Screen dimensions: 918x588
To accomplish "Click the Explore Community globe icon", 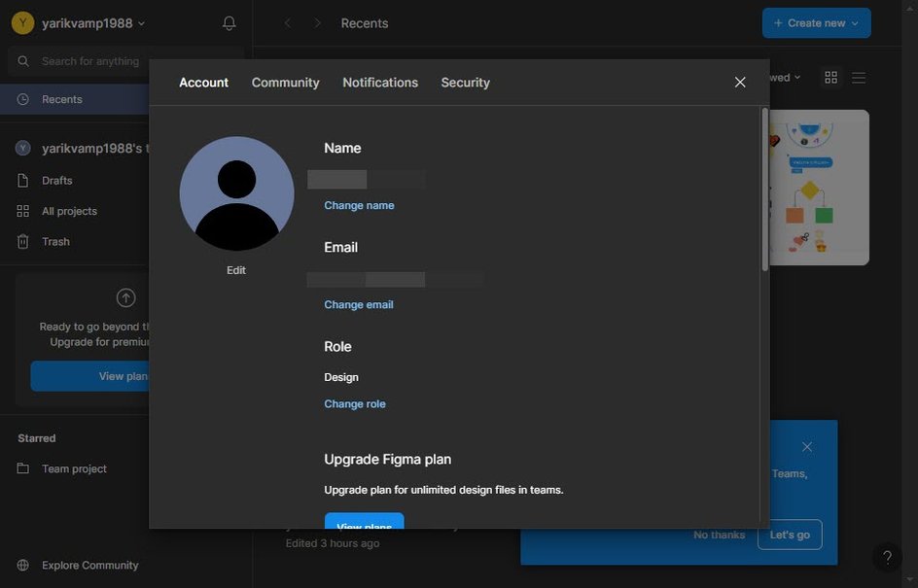I will [22, 566].
